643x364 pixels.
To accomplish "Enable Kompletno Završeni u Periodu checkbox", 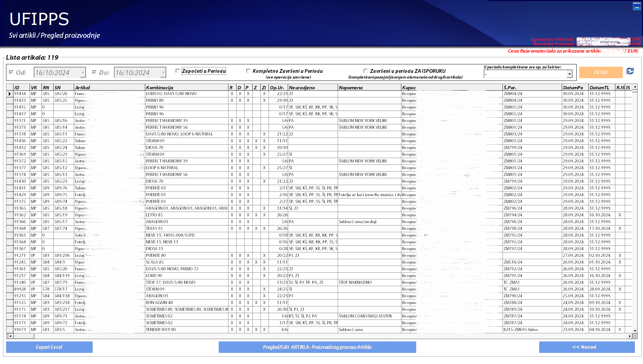I will point(248,71).
